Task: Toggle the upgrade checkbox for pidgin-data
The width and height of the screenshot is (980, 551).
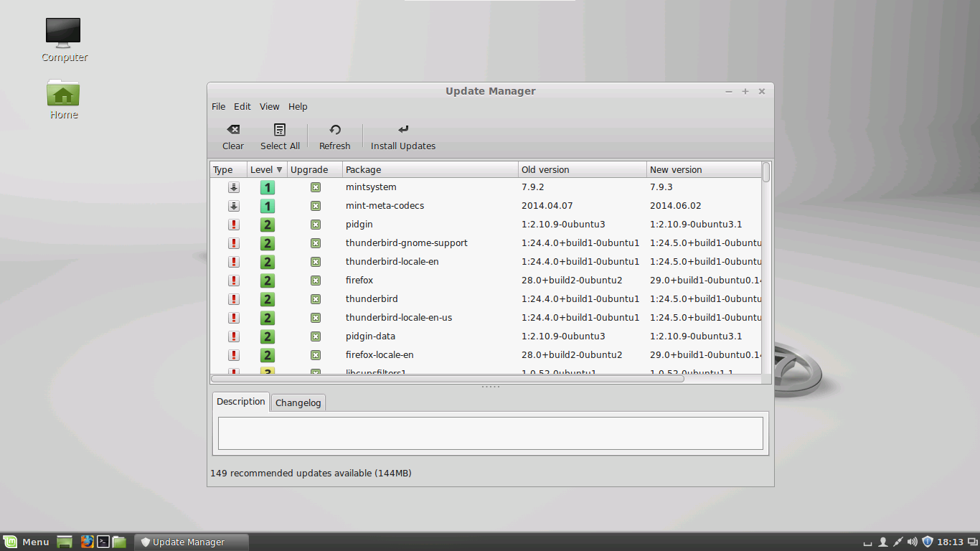Action: coord(315,336)
